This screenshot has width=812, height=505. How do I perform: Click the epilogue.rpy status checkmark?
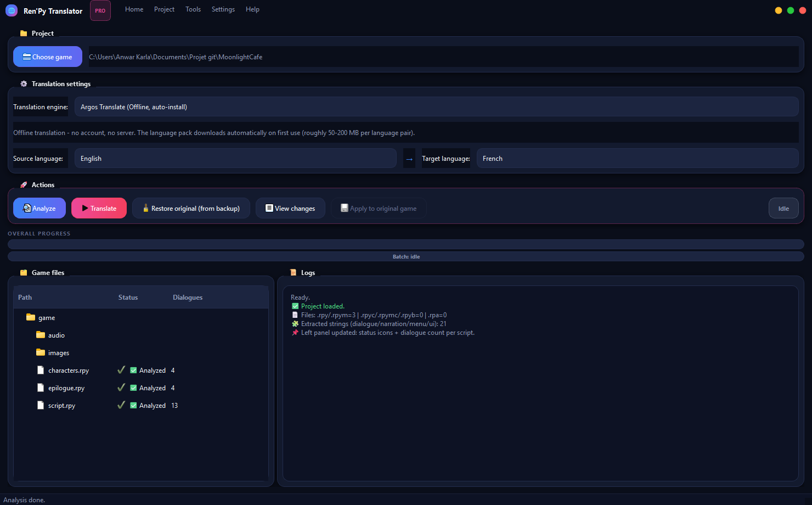(x=121, y=388)
